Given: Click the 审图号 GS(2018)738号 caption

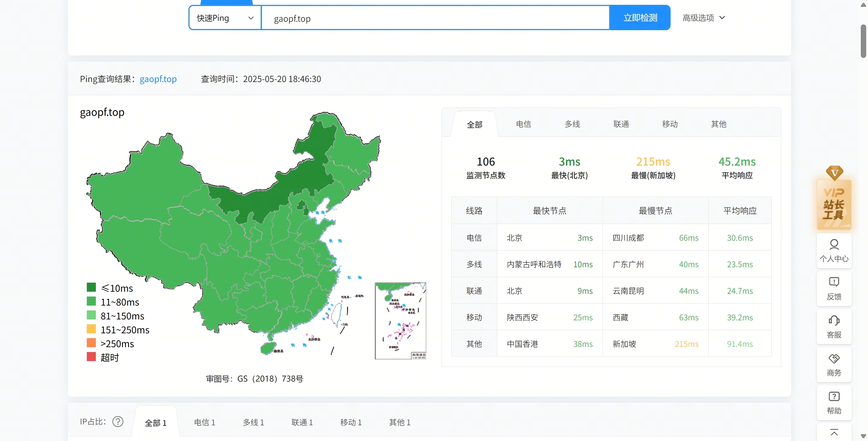Looking at the screenshot, I should tap(254, 379).
